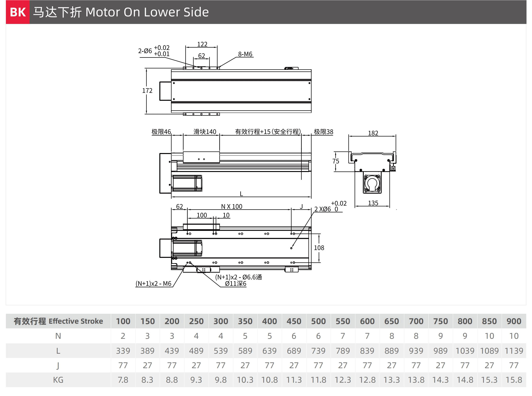Click the label "极限38"
The width and height of the screenshot is (532, 396).
(x=324, y=132)
